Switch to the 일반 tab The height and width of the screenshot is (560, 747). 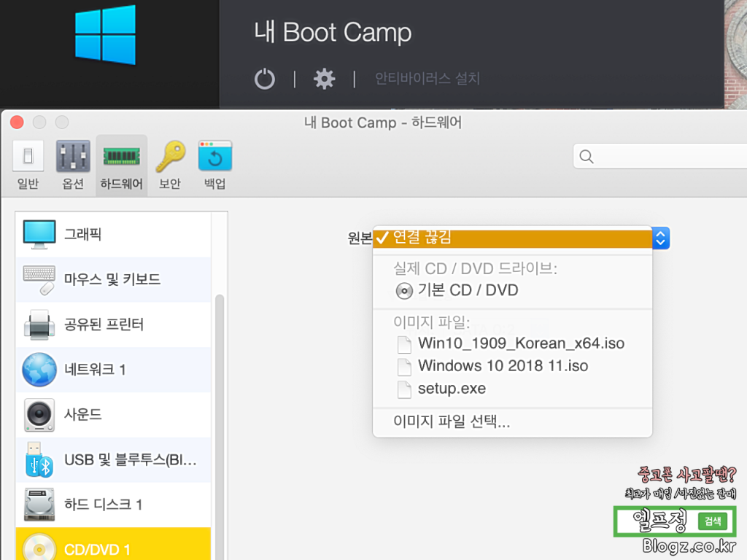(x=28, y=165)
